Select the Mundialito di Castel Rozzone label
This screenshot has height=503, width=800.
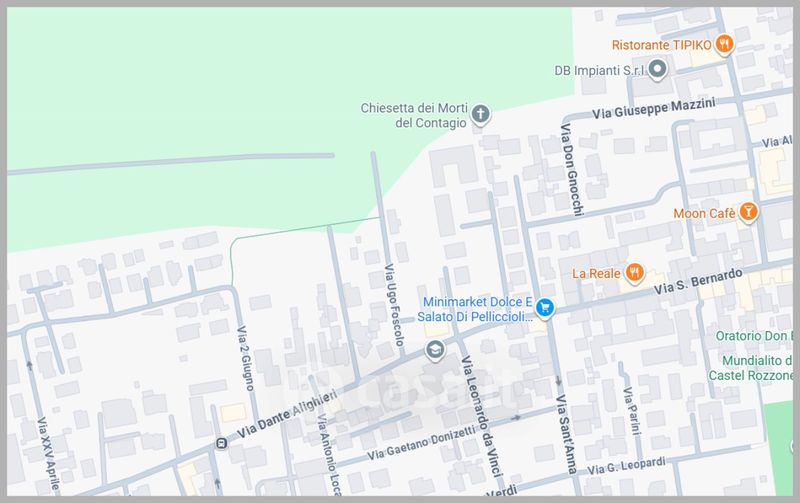point(756,365)
